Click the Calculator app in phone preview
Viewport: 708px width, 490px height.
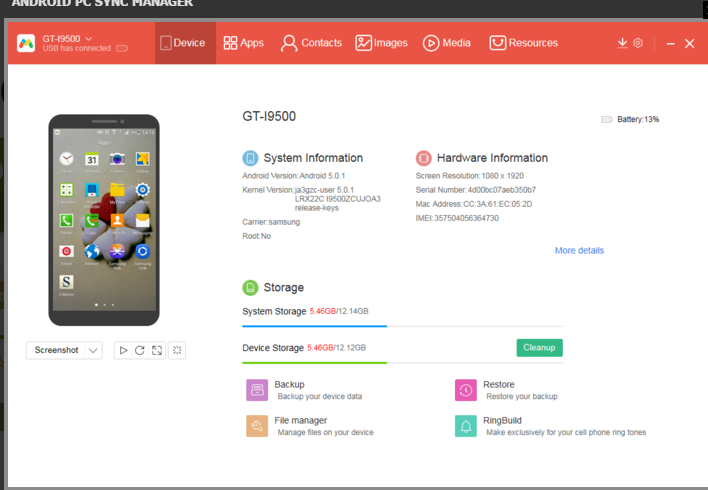(66, 190)
